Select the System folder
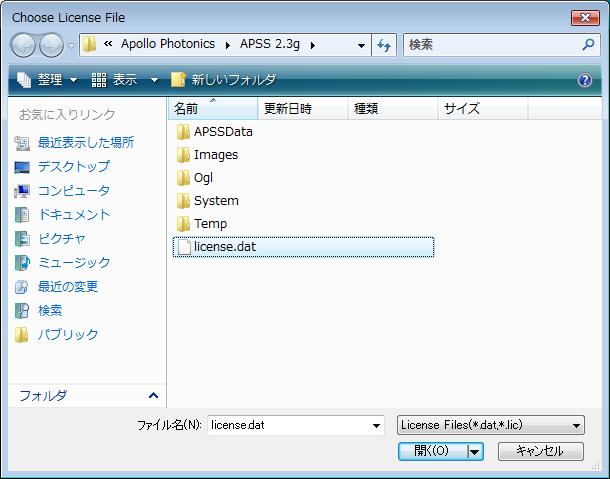The width and height of the screenshot is (610, 479). (x=216, y=201)
